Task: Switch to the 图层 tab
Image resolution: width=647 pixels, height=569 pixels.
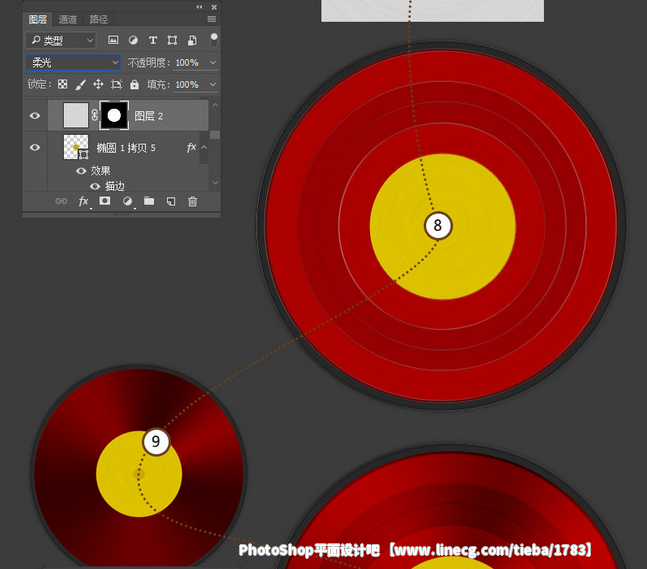Action: click(38, 19)
